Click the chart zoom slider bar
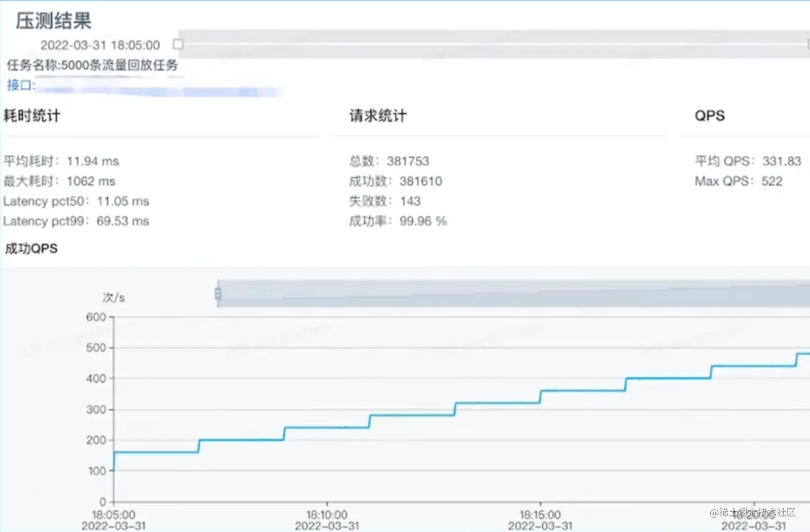The width and height of the screenshot is (810, 532). 514,293
